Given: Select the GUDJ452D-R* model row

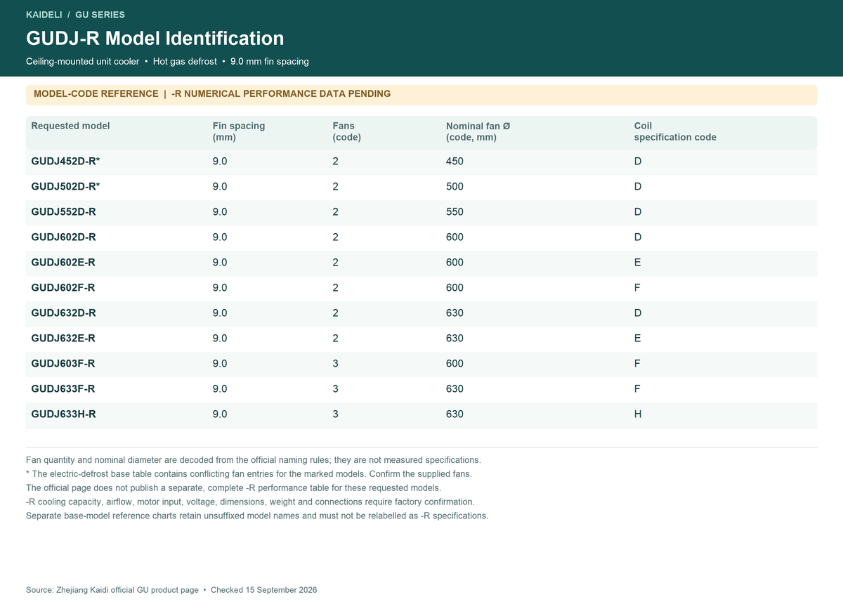Looking at the screenshot, I should (421, 162).
